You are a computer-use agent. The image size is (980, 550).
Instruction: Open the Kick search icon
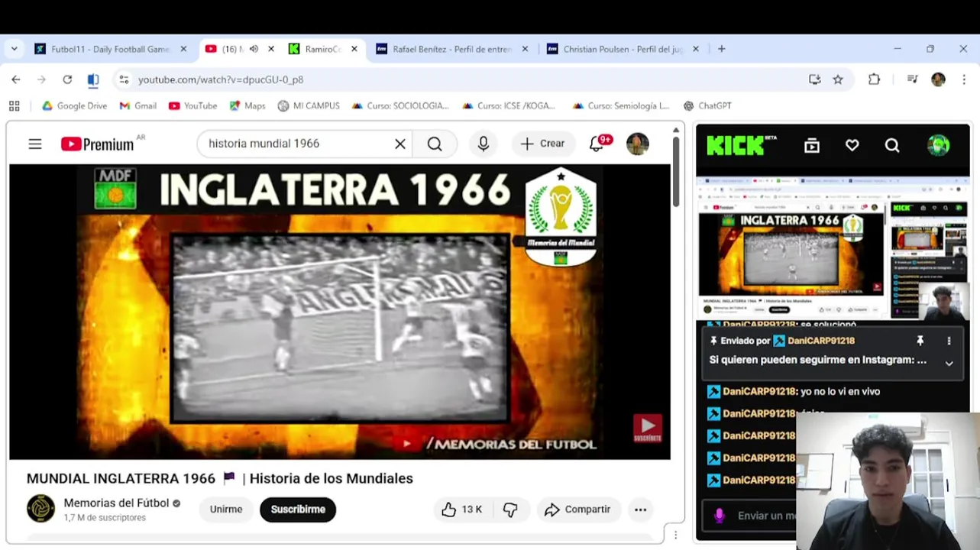892,145
